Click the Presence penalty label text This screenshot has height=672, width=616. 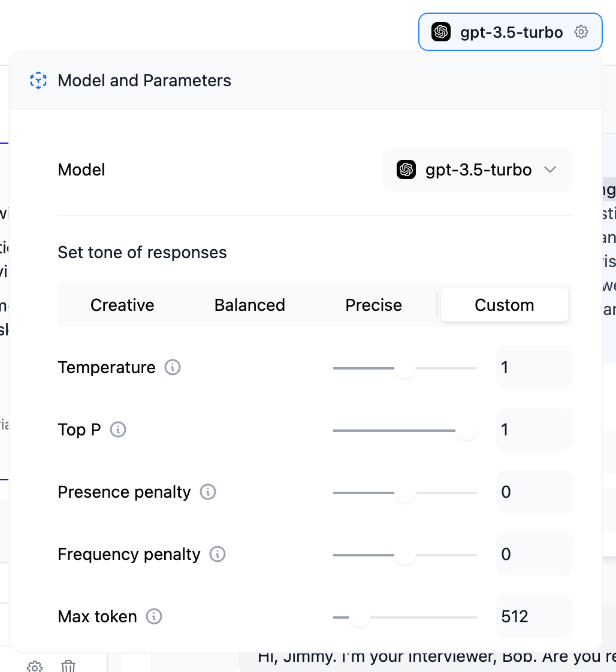(124, 492)
